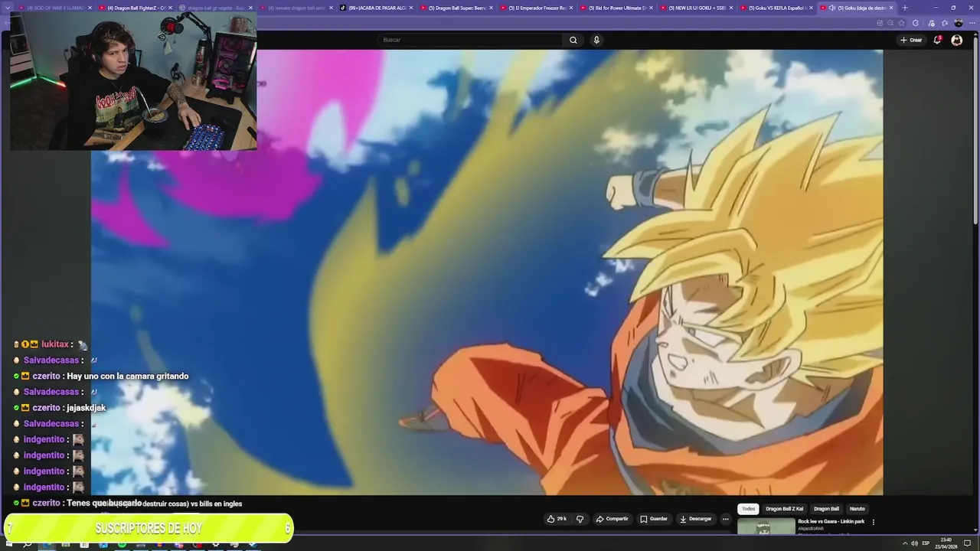Save the video with the Guardar button
Screen dimensions: 980x551
coord(654,519)
